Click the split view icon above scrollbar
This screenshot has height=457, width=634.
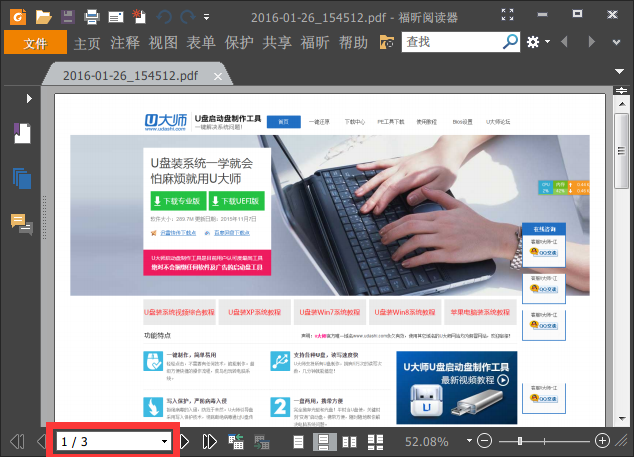tap(621, 91)
